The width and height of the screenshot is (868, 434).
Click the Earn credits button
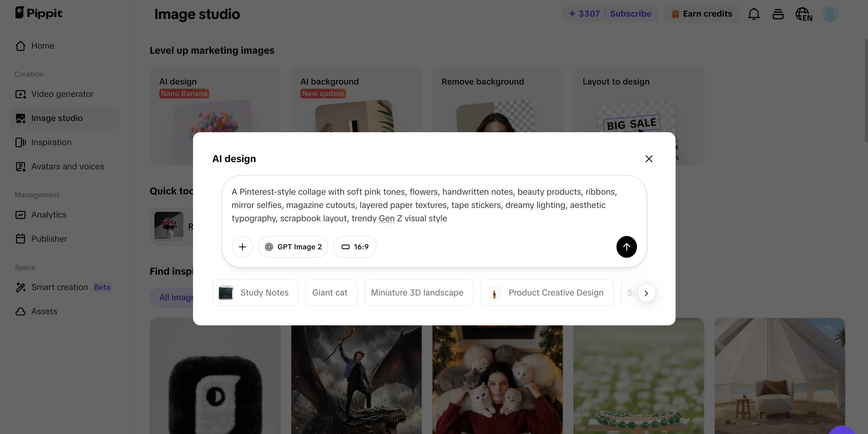click(x=702, y=14)
